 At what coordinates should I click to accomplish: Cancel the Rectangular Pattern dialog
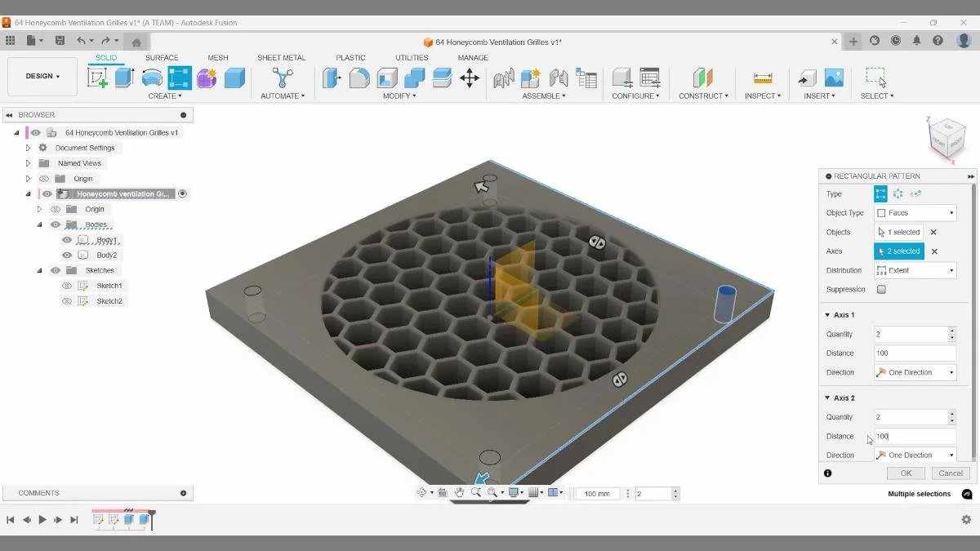tap(949, 473)
